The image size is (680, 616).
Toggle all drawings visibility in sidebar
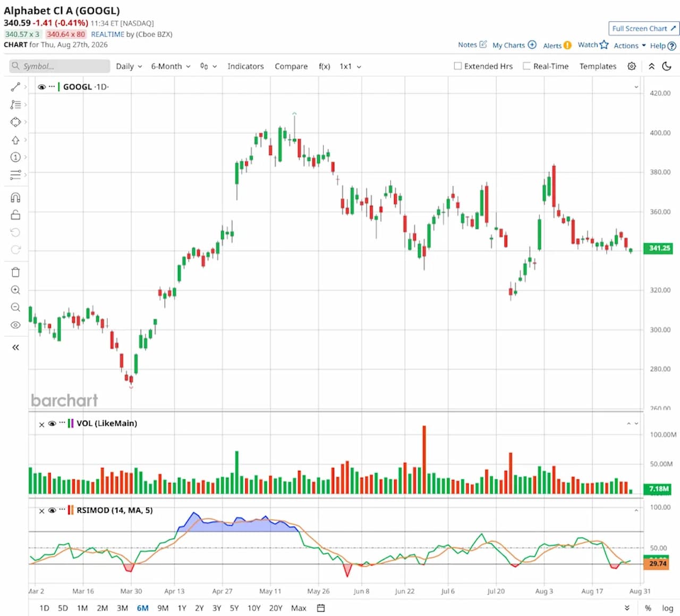click(x=15, y=325)
